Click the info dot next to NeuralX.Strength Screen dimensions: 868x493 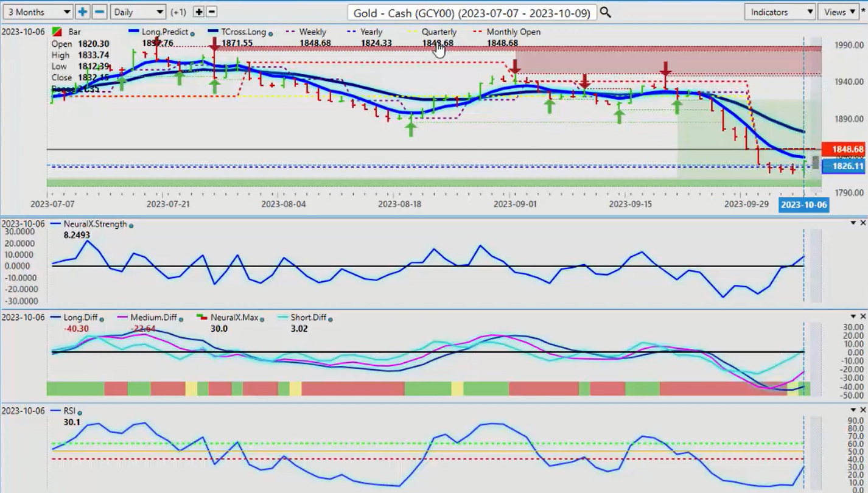point(131,226)
